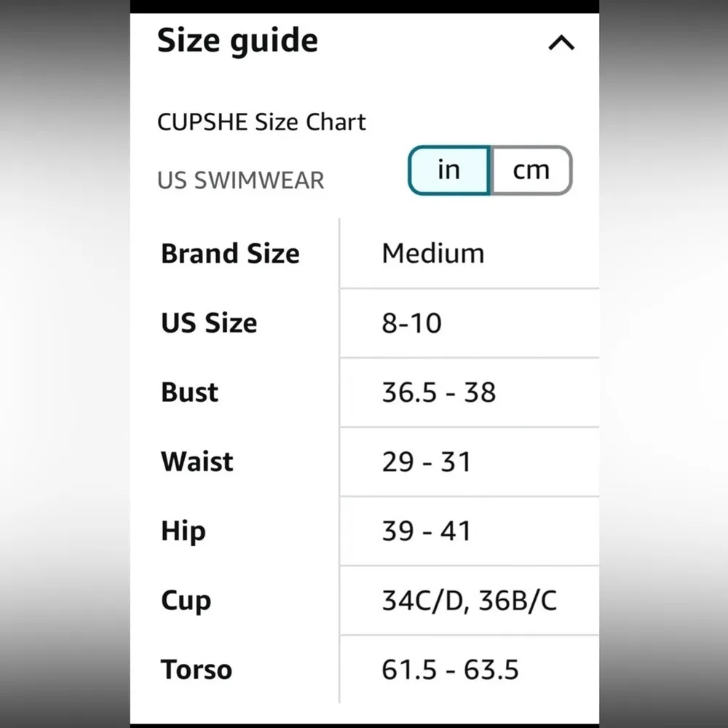
Task: Click the Cup row label
Action: [x=186, y=601]
